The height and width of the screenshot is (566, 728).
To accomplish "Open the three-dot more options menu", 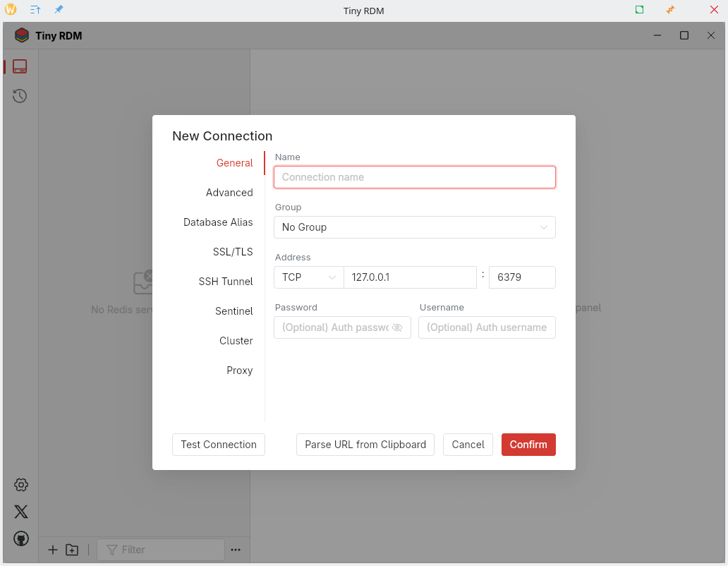I will coord(236,550).
